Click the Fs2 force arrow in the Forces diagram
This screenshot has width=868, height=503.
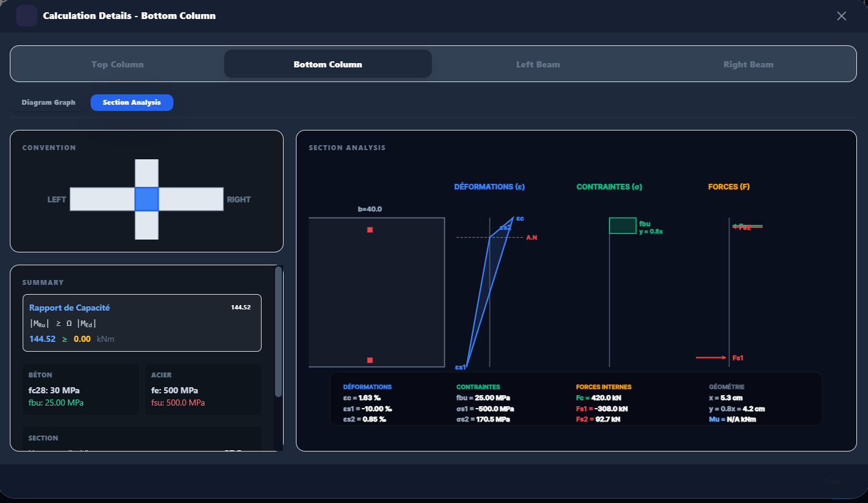pyautogui.click(x=746, y=225)
